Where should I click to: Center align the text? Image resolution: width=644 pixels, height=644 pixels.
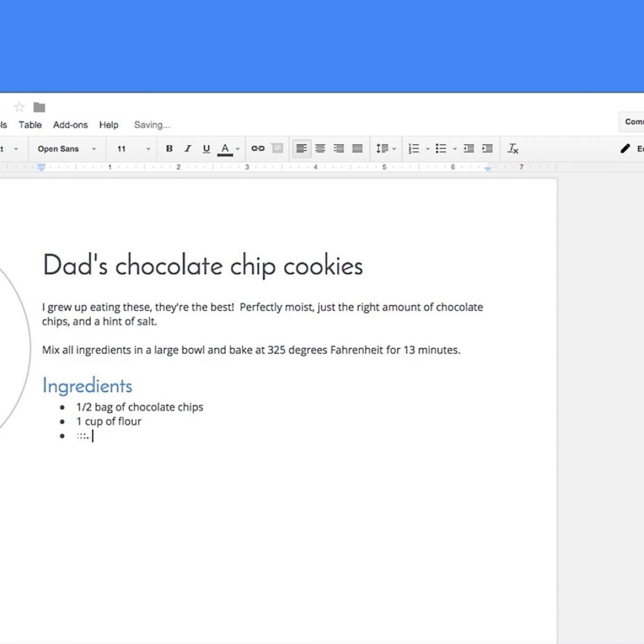pos(320,149)
